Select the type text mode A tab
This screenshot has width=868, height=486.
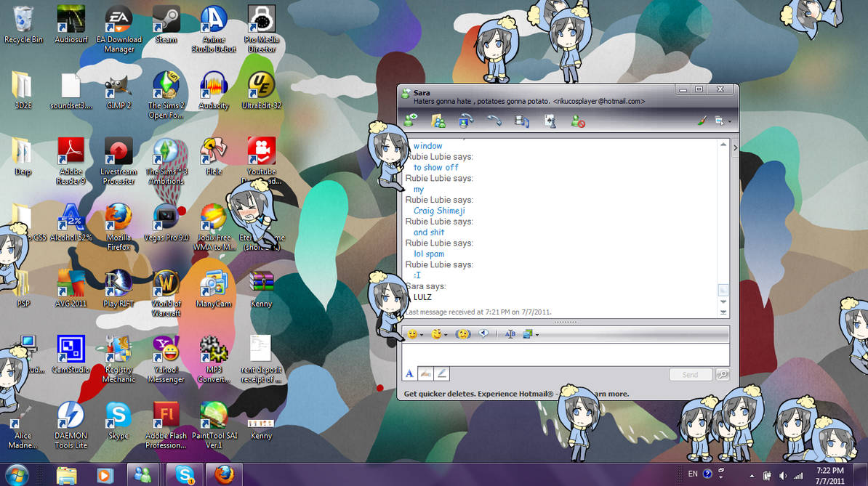coord(409,373)
